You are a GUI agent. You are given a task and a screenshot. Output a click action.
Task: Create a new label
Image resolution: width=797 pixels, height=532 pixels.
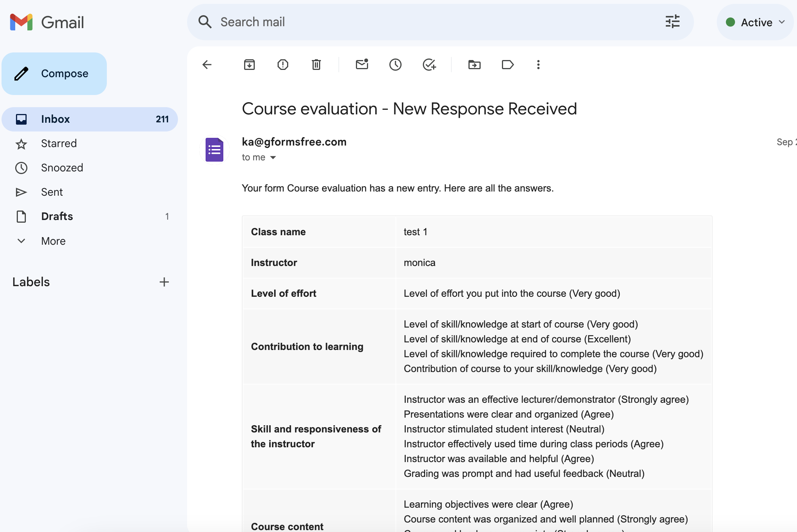[164, 282]
